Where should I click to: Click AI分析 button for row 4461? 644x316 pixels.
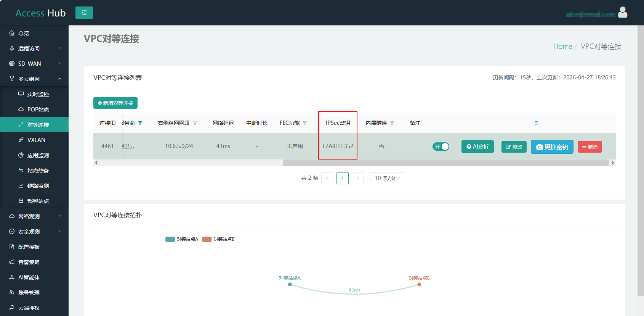(x=477, y=147)
